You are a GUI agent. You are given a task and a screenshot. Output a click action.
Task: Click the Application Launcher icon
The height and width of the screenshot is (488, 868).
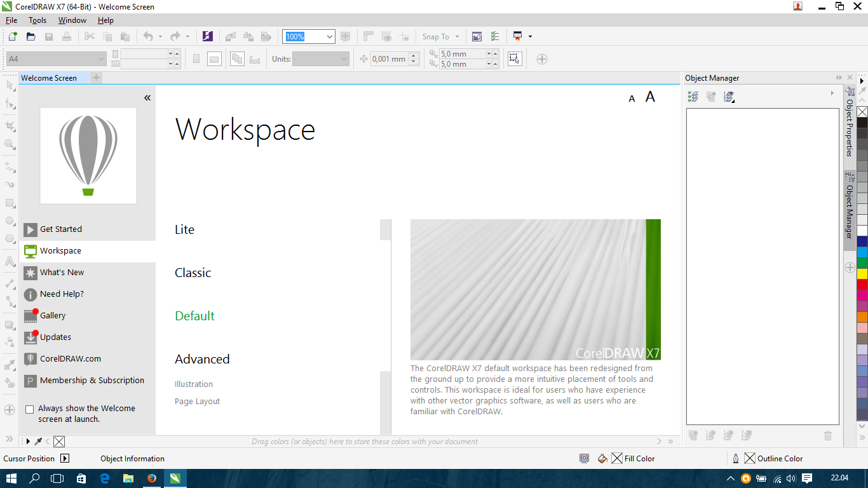tap(518, 36)
